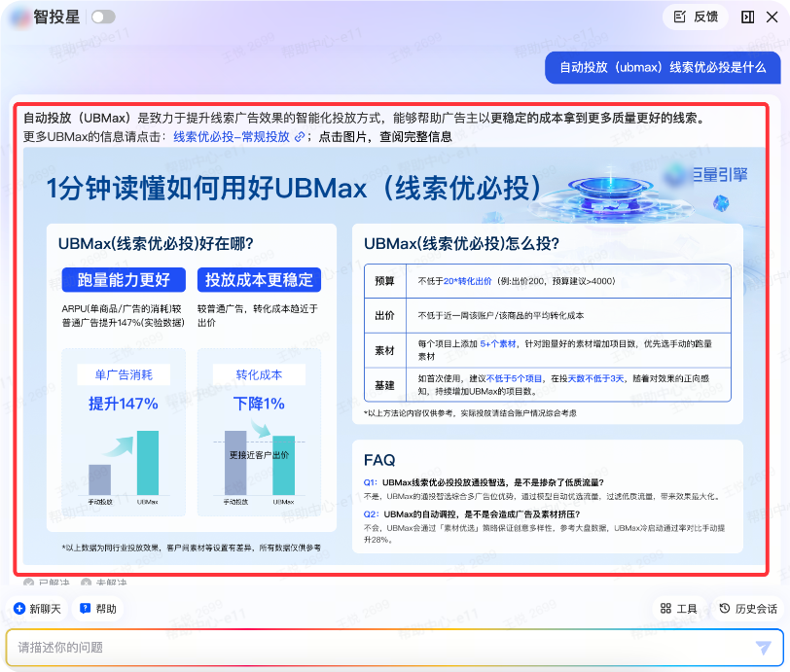Screen dimensions: 790x672
Task: Click the chain link icon after 常规投放
Action: click(300, 137)
